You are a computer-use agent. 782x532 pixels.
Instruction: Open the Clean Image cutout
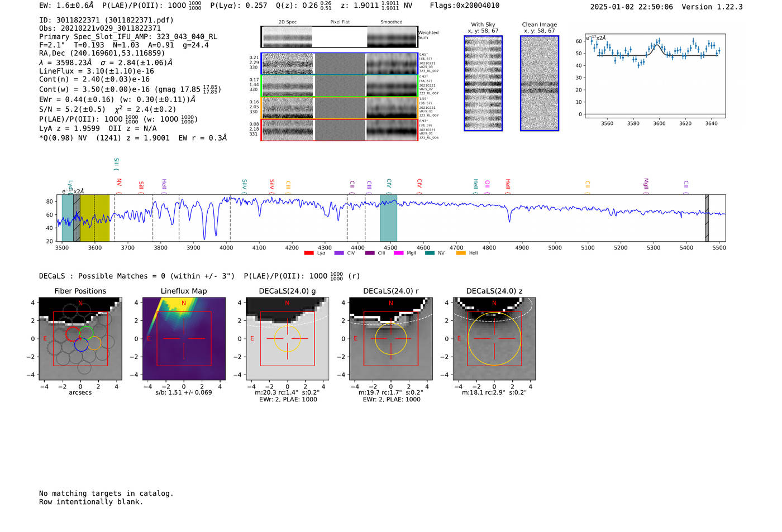pyautogui.click(x=540, y=83)
